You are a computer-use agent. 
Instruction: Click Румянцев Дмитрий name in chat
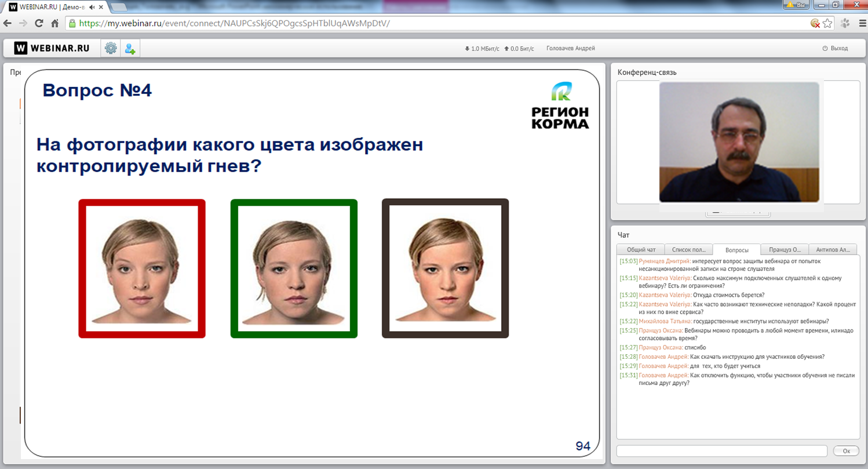click(665, 261)
